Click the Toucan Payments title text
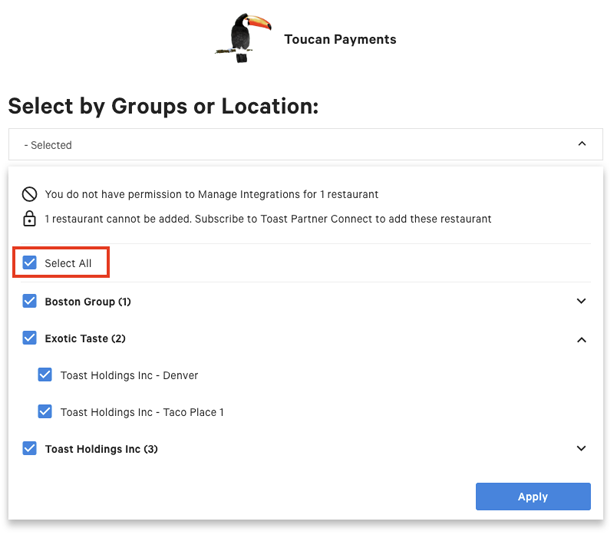This screenshot has width=610, height=534. coord(340,40)
